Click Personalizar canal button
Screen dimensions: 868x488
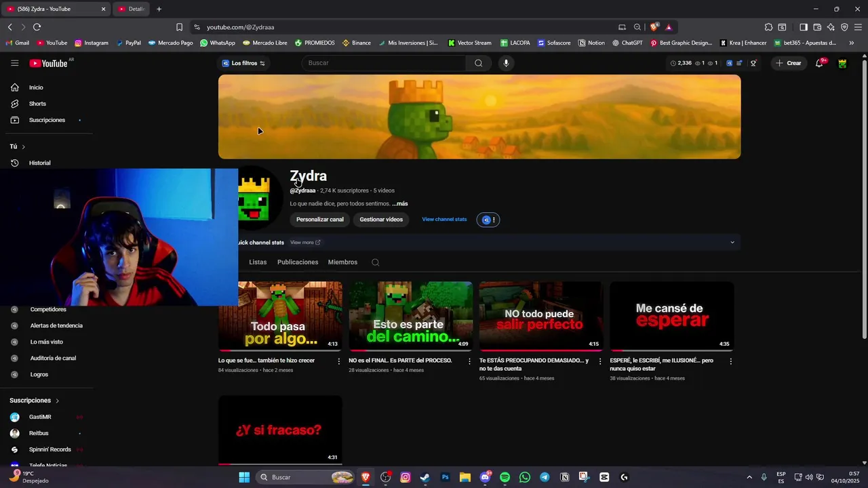pos(320,220)
